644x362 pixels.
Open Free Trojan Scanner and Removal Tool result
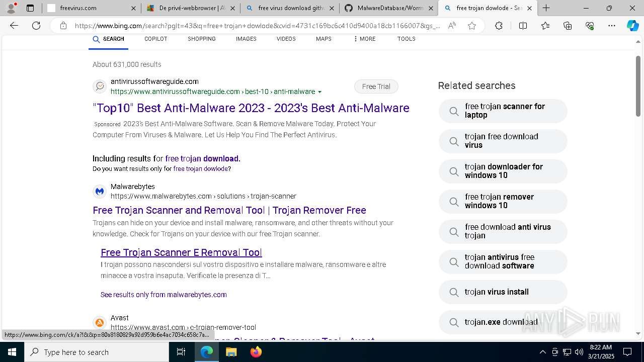coord(229,210)
